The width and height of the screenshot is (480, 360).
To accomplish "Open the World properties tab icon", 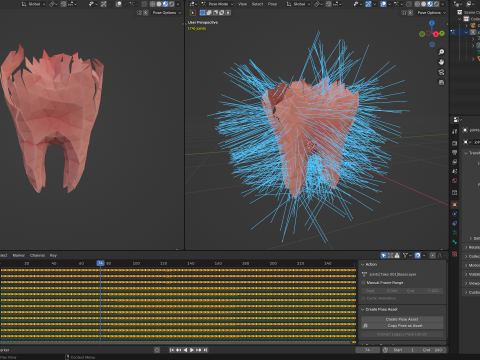I will pyautogui.click(x=455, y=180).
